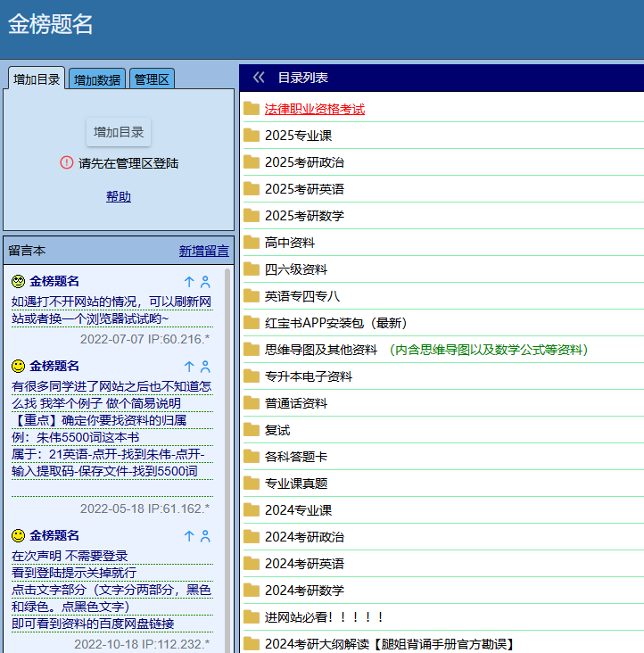Select the 增加目录 tab
Image resolution: width=644 pixels, height=653 pixels.
37,79
